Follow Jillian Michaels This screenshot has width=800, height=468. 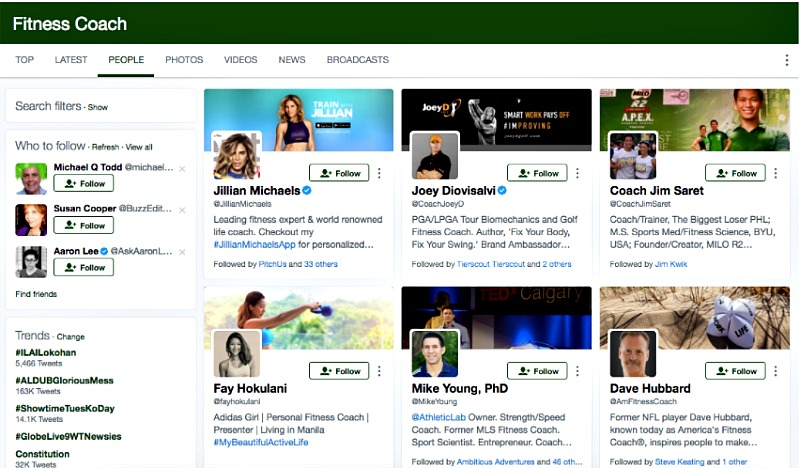point(339,174)
